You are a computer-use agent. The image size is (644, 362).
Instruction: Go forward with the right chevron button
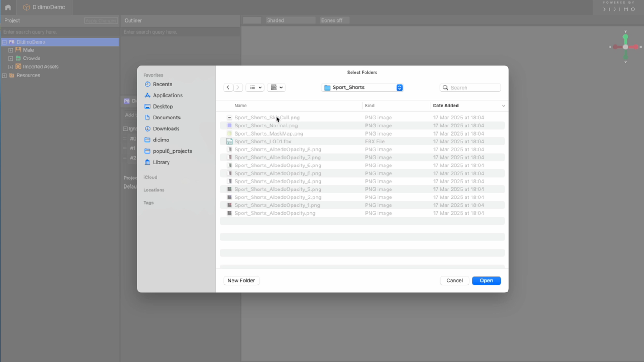coord(238,87)
